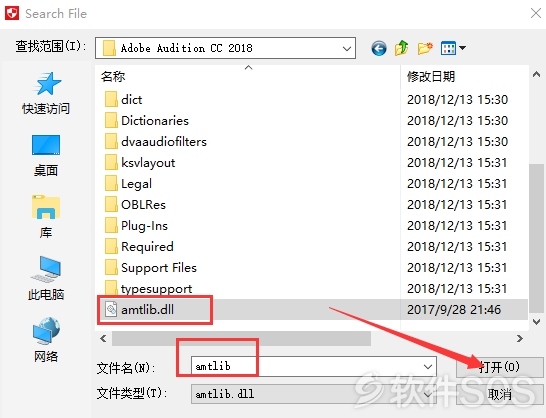Go back using the blue arrow icon
The width and height of the screenshot is (546, 418).
[379, 48]
